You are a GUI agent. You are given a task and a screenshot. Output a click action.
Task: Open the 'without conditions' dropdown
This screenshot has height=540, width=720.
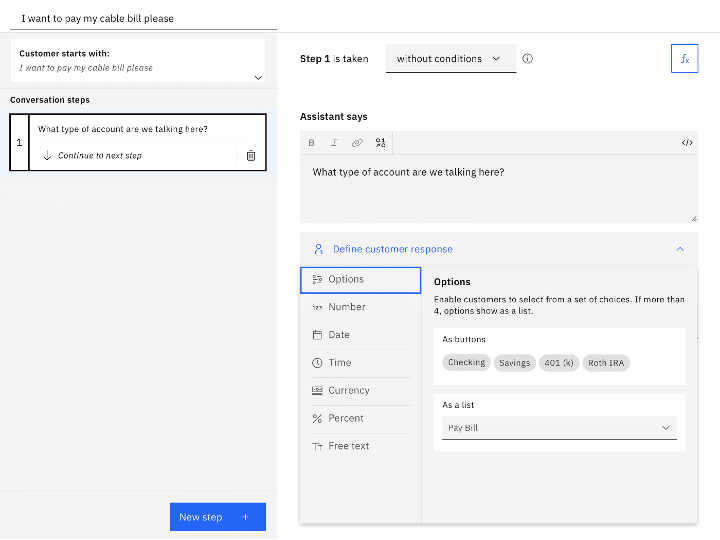(451, 58)
